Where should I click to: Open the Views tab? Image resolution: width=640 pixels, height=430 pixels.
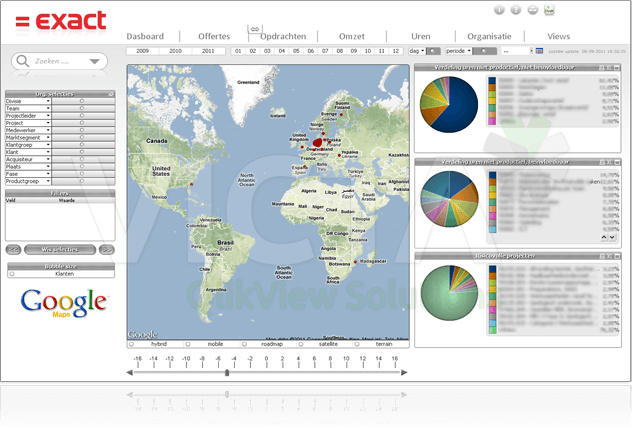pyautogui.click(x=558, y=36)
